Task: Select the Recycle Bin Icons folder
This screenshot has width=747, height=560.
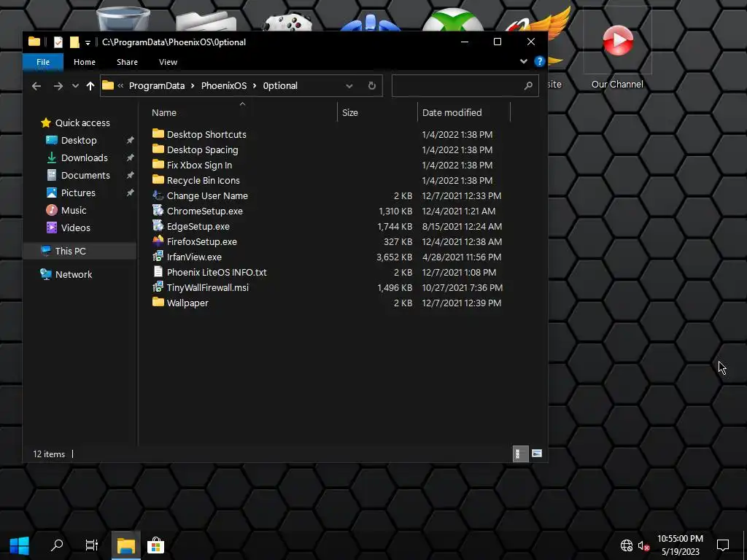Action: (203, 181)
